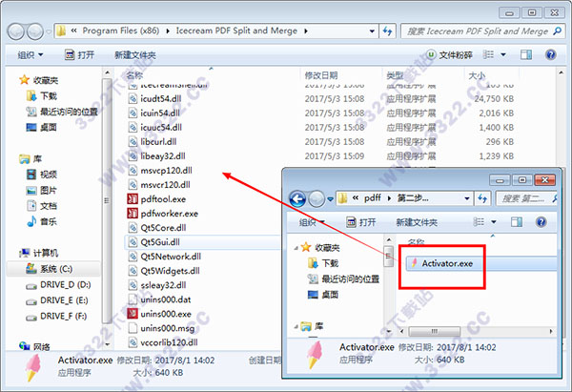Click 新建文件夹 in the pdff window toolbar
Image resolution: width=572 pixels, height=392 pixels.
pyautogui.click(x=417, y=222)
